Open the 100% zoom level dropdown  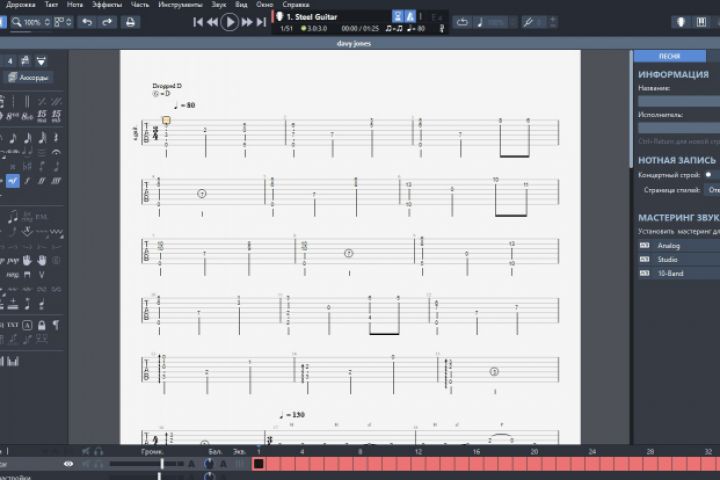point(31,22)
